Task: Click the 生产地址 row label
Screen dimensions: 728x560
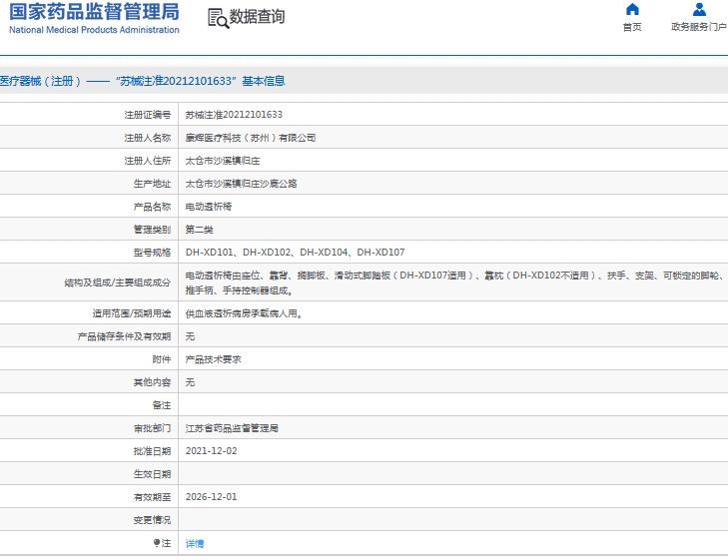Action: pos(152,184)
